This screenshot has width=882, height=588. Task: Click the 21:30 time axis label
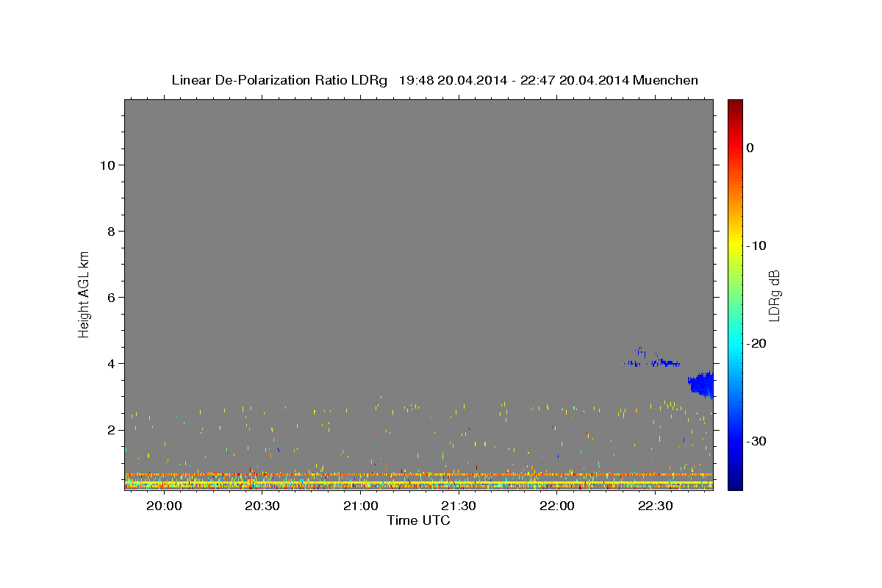click(459, 506)
